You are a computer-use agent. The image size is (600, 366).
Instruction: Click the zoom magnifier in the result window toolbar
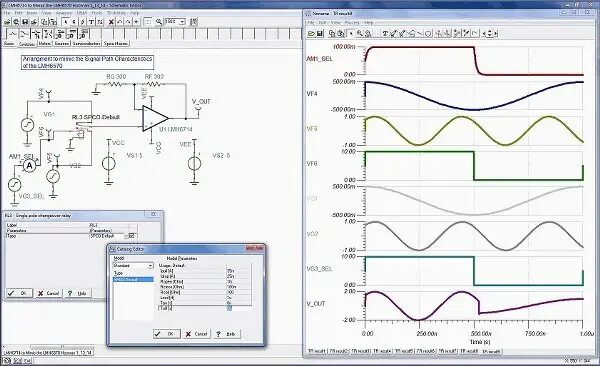pos(360,34)
